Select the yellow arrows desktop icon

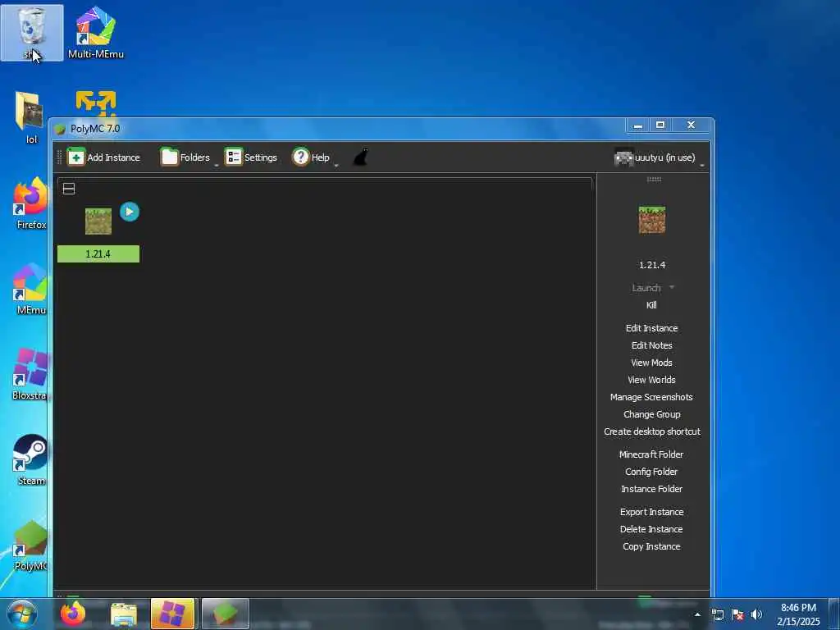(x=96, y=104)
